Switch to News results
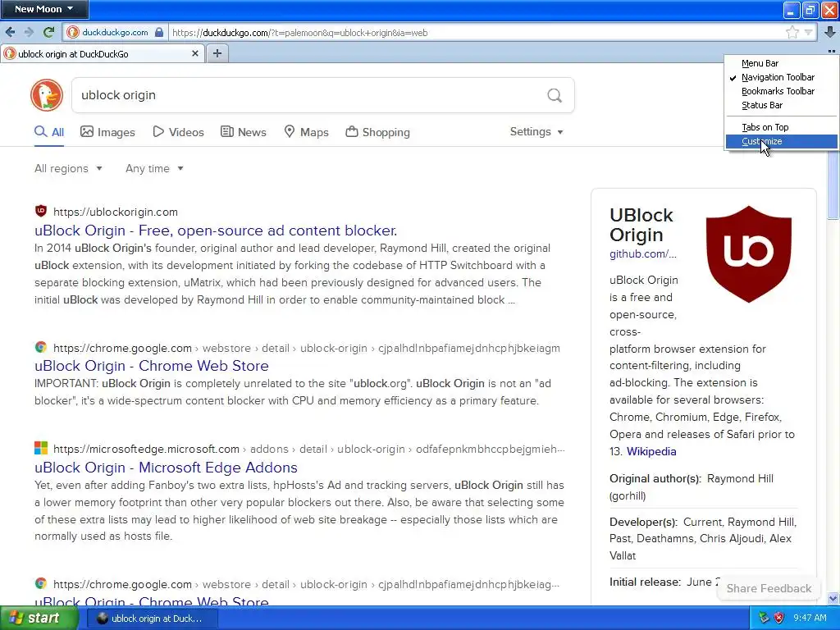 click(x=243, y=132)
